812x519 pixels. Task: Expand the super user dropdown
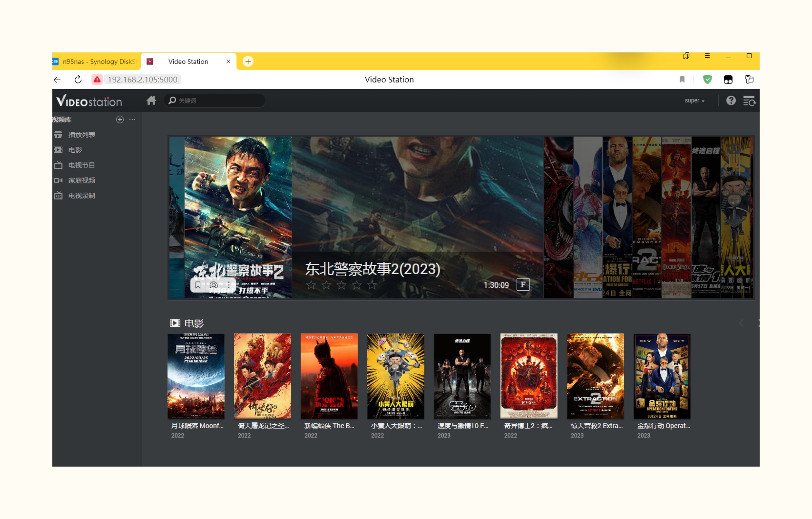694,101
